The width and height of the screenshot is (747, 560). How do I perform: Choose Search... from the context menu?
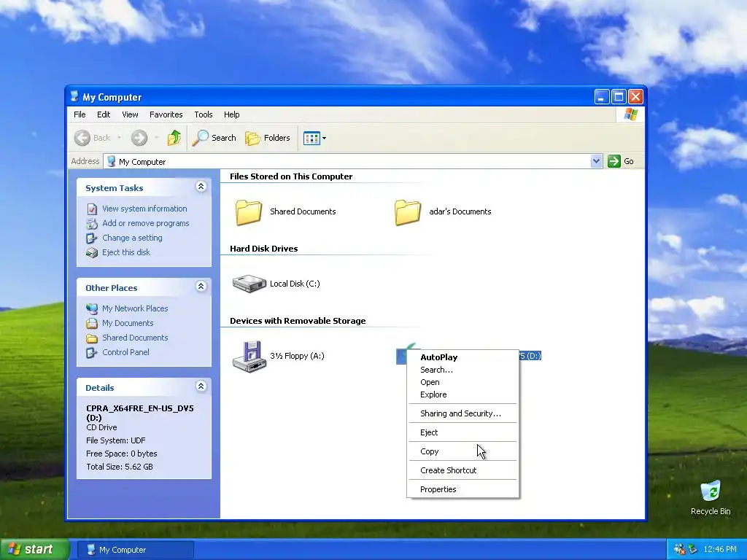(x=462, y=370)
